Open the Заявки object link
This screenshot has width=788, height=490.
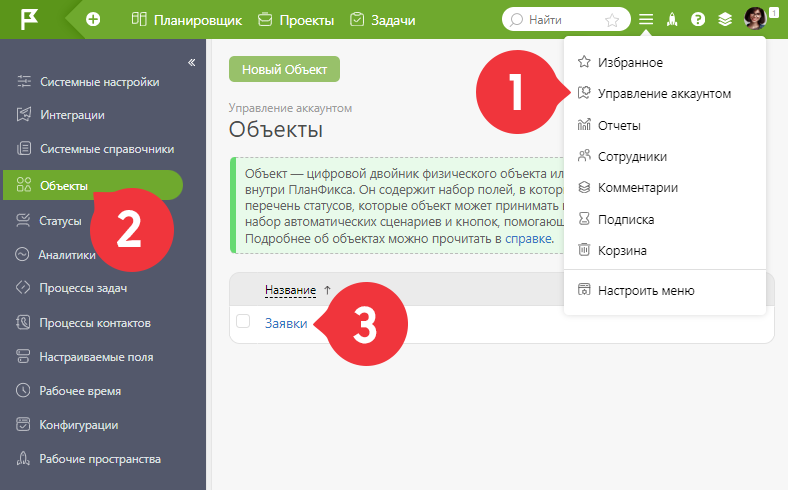point(286,323)
